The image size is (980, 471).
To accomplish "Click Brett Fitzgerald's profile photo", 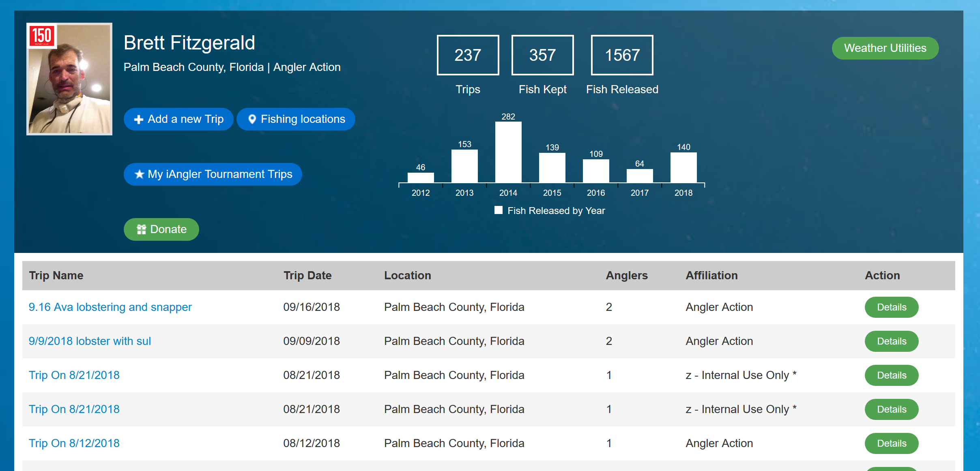I will pyautogui.click(x=69, y=79).
